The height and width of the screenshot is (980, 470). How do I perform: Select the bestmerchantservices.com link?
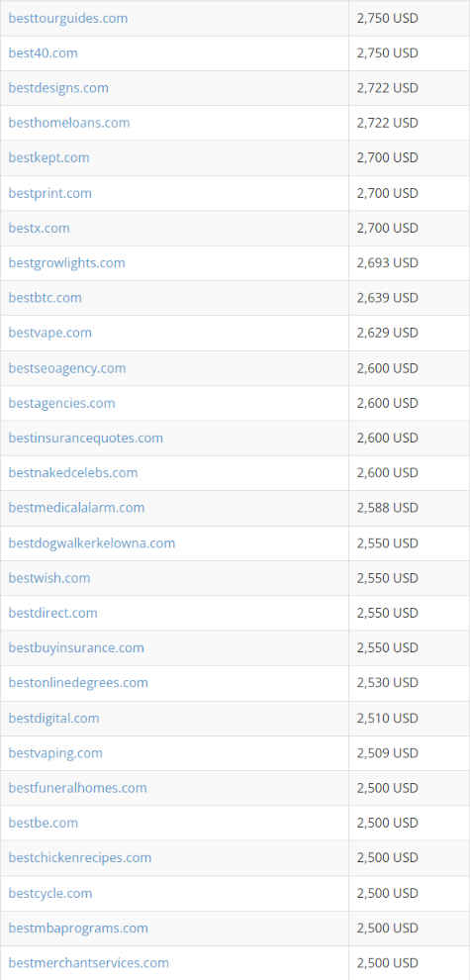pos(89,963)
